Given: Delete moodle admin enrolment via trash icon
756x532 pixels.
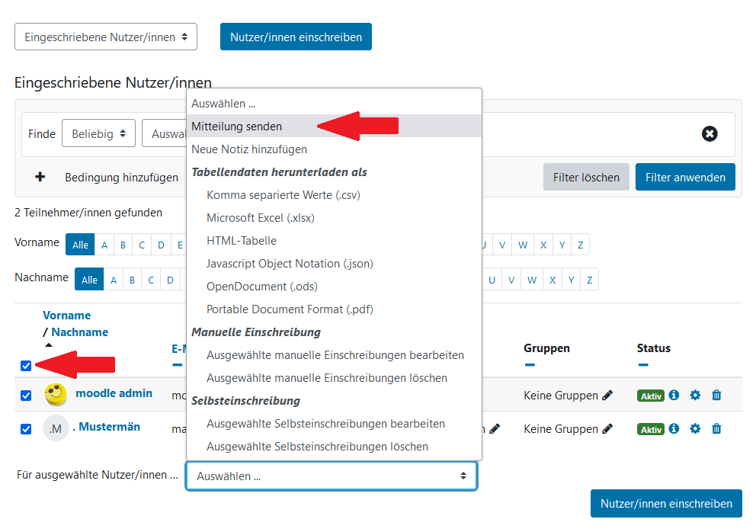Looking at the screenshot, I should pos(716,396).
